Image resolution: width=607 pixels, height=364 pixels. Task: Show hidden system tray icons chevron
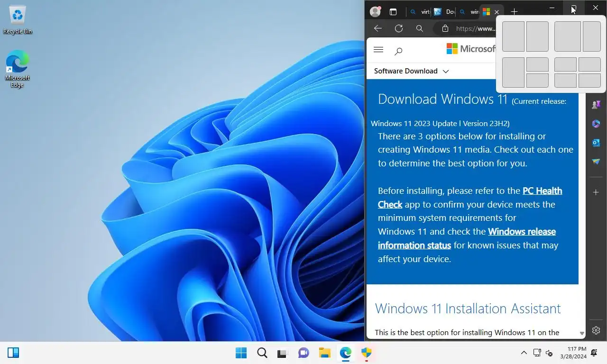[524, 353]
